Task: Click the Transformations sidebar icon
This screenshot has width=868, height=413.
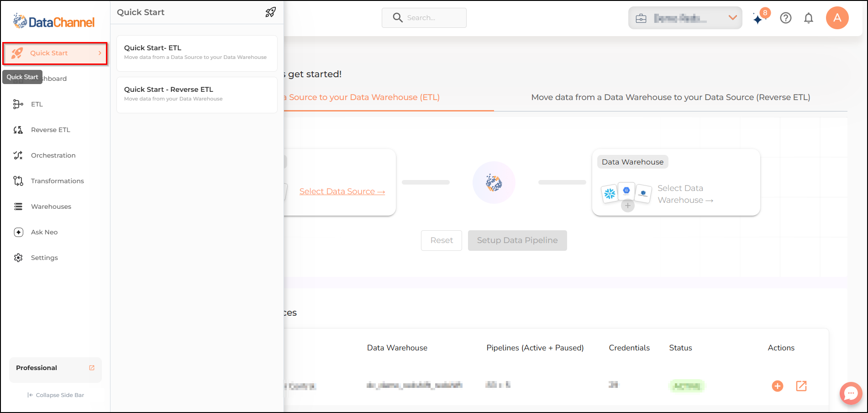Action: point(18,181)
